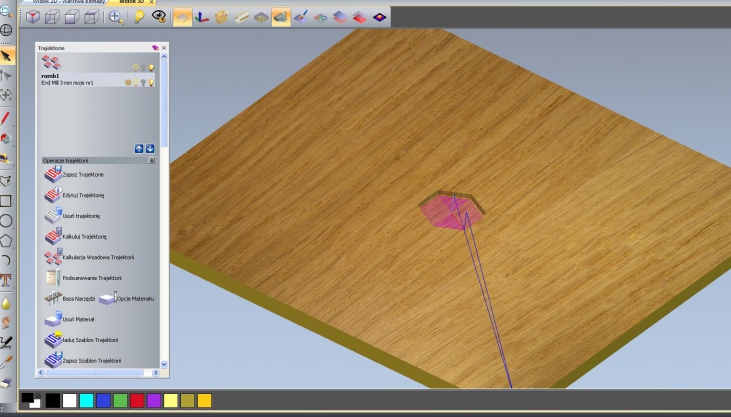The height and width of the screenshot is (417, 731).
Task: Click scroll-down arrow in Trajektorie panel
Action: 164,364
